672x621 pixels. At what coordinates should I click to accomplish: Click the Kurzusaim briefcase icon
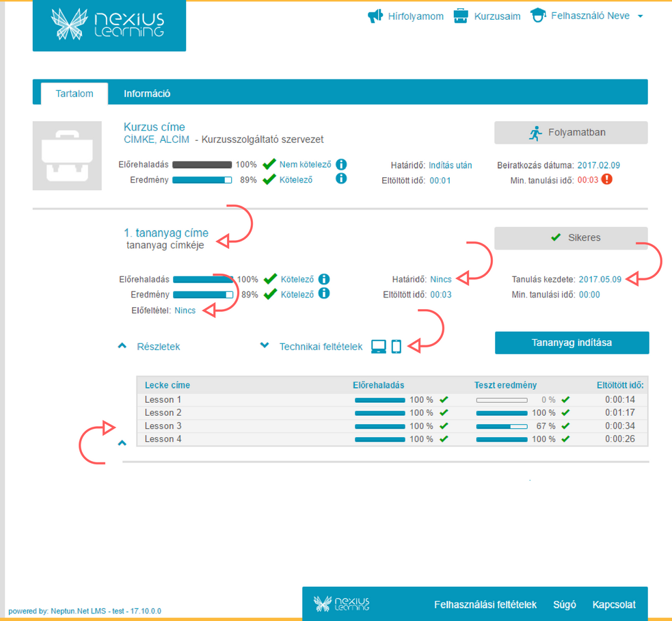pos(461,16)
